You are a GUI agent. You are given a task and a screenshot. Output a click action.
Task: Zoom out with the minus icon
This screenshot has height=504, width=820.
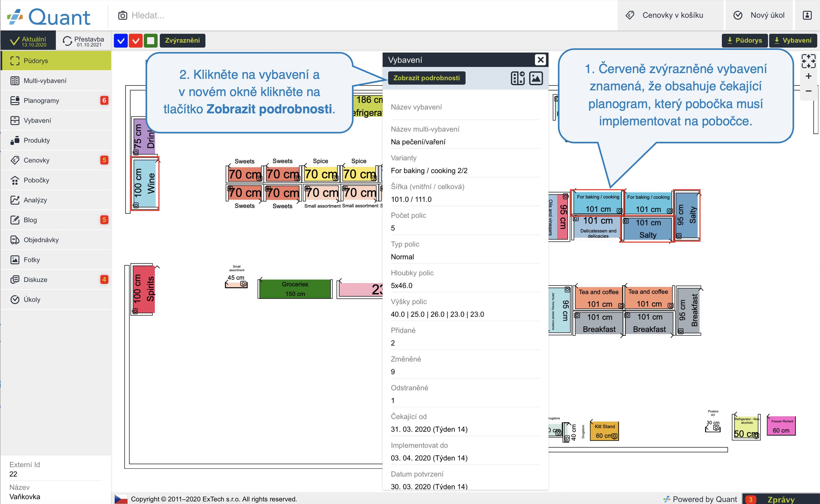(808, 91)
